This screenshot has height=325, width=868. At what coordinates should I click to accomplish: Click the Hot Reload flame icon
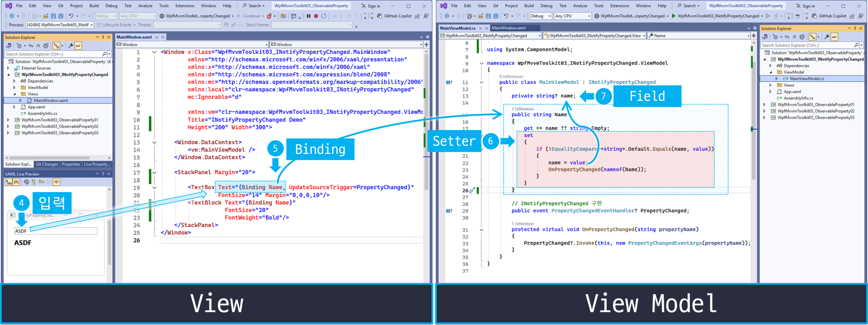click(269, 16)
